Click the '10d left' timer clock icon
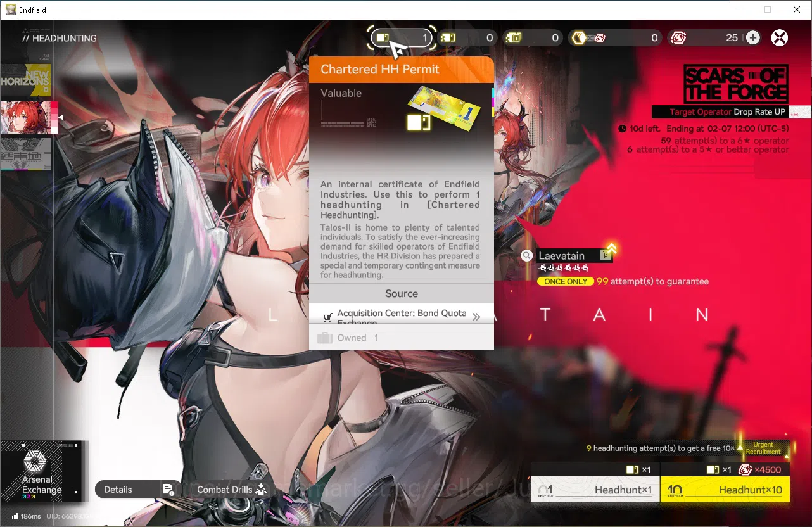812x527 pixels. coord(623,129)
